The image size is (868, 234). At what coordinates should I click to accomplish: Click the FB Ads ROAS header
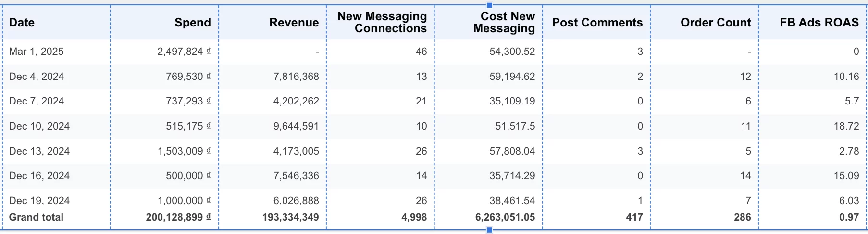pyautogui.click(x=819, y=23)
